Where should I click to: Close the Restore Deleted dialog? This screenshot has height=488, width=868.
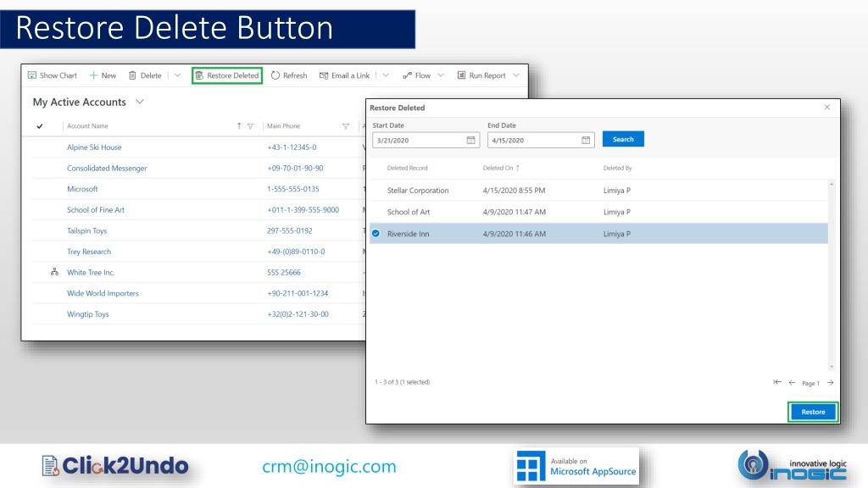click(x=827, y=108)
